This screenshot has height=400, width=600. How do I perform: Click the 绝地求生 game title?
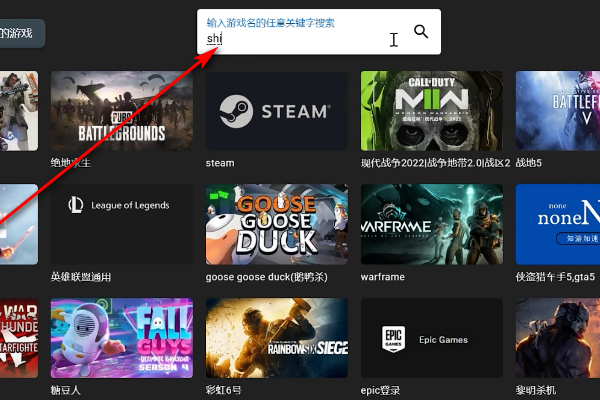(71, 163)
